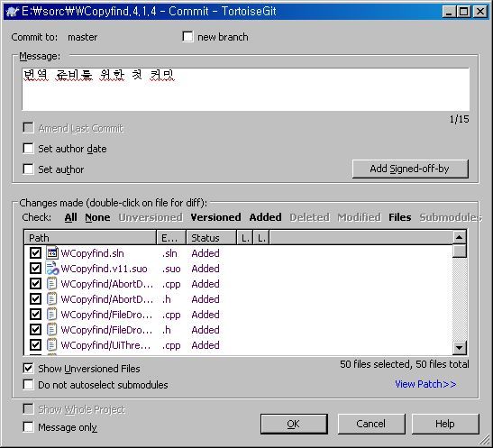Close the Commit dialog window

click(x=480, y=12)
